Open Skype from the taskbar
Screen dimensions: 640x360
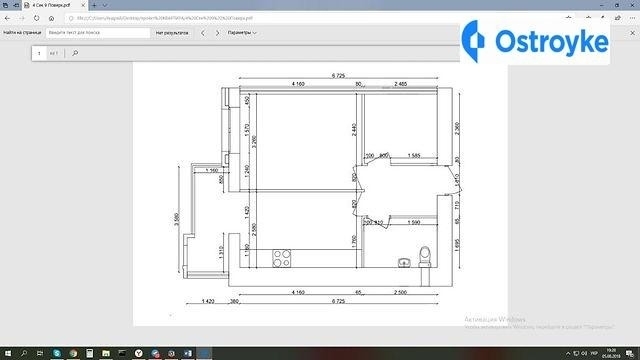tap(57, 353)
